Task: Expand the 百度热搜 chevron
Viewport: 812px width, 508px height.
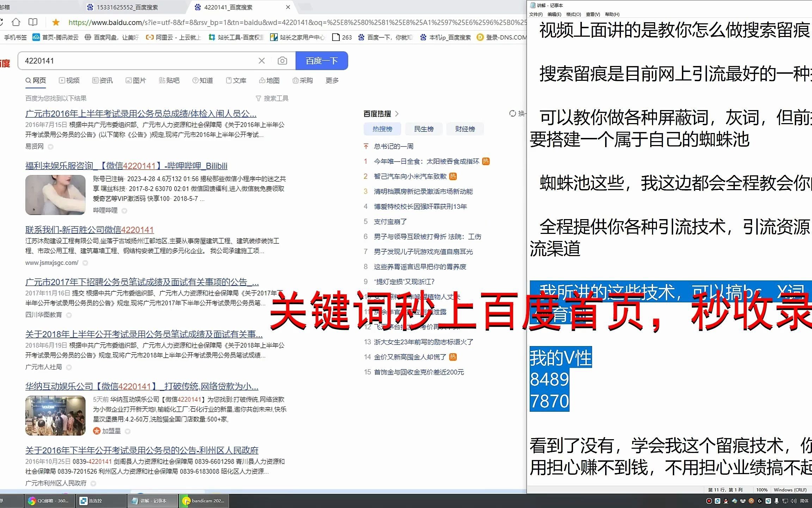Action: point(397,114)
